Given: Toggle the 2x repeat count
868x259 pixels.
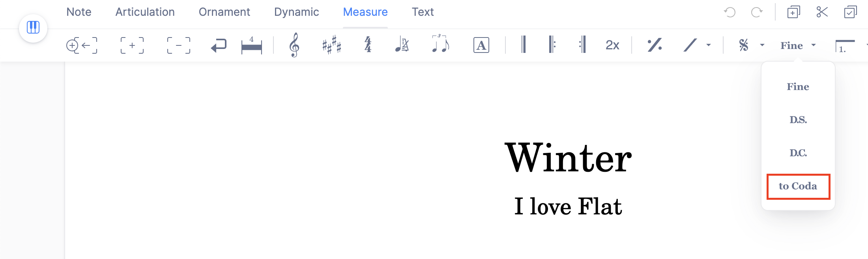Looking at the screenshot, I should [612, 45].
